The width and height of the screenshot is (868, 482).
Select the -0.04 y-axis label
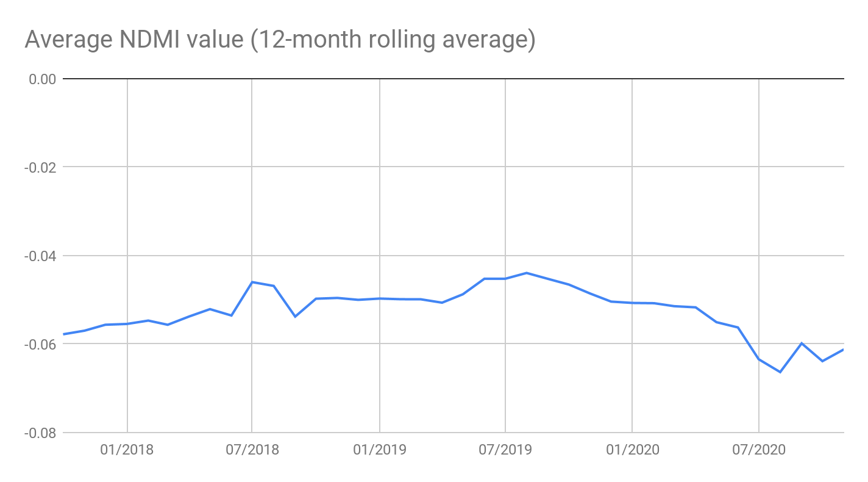pos(40,256)
